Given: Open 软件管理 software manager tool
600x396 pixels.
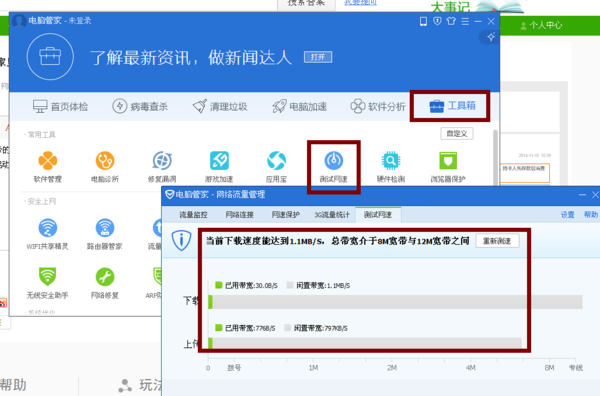Looking at the screenshot, I should [47, 166].
